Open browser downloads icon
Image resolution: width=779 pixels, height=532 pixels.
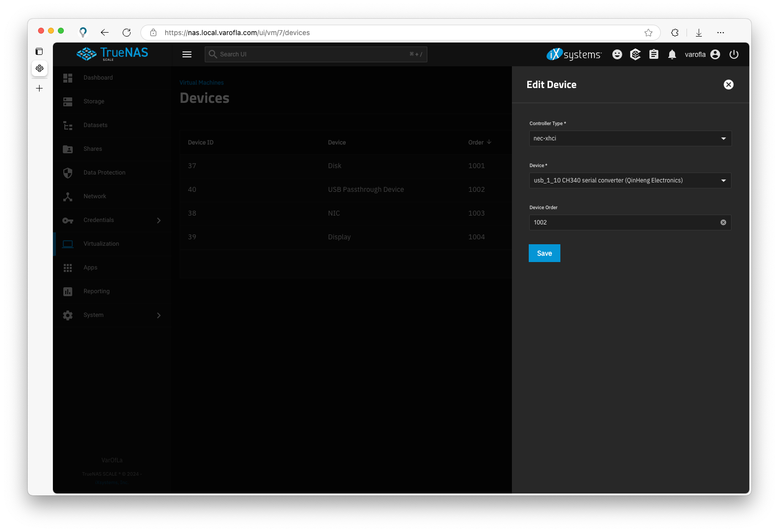pyautogui.click(x=699, y=33)
